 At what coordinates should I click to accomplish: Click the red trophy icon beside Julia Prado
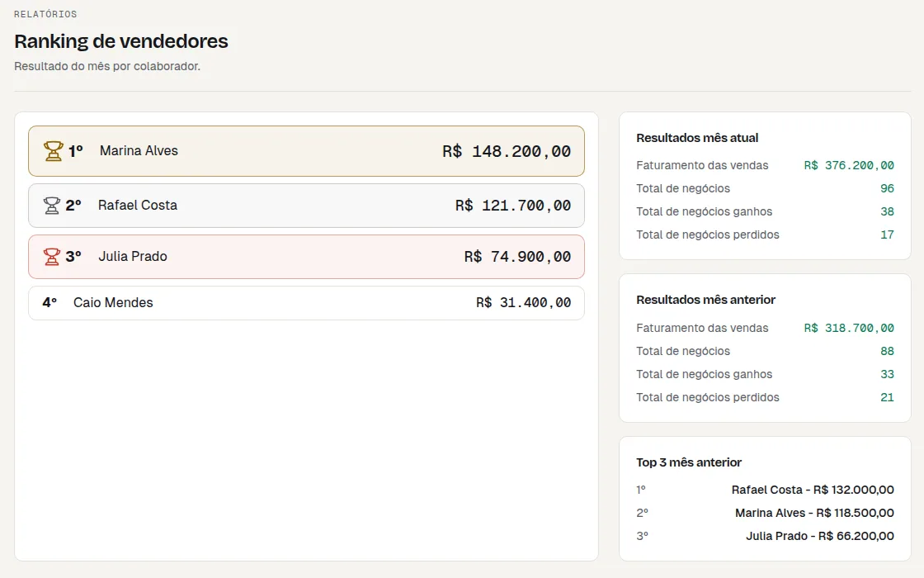click(52, 257)
